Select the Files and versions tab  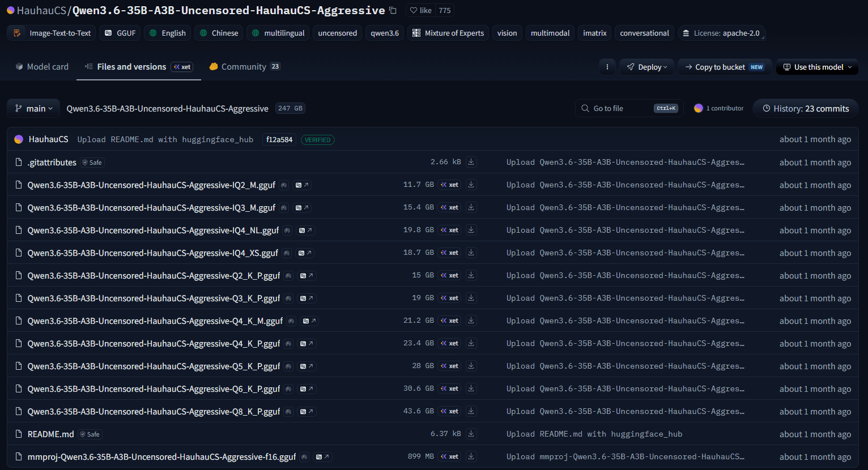(139, 67)
